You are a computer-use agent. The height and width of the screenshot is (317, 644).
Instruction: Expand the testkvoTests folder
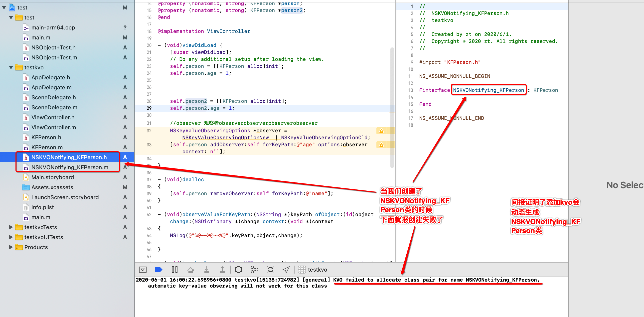[11, 227]
